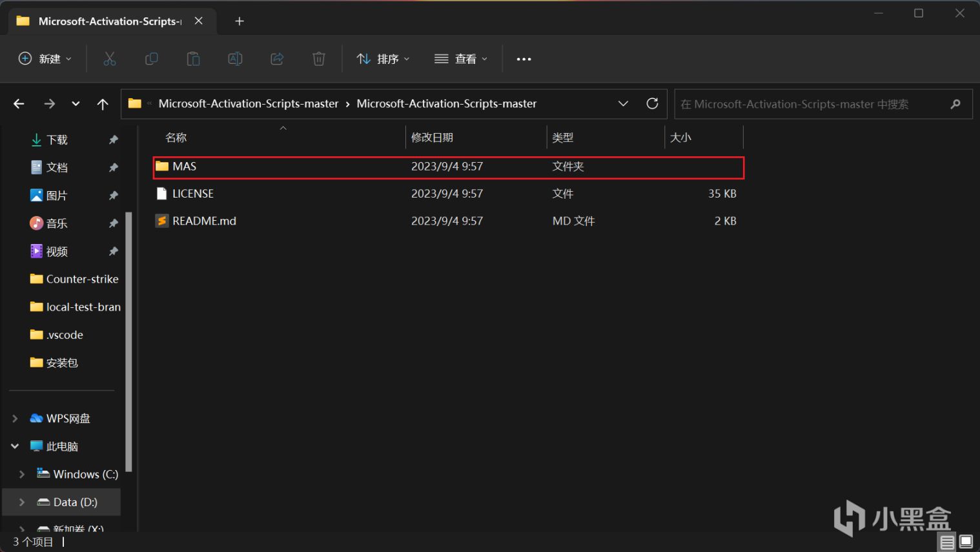
Task: Open the local-test-bran sidebar folder
Action: point(74,307)
